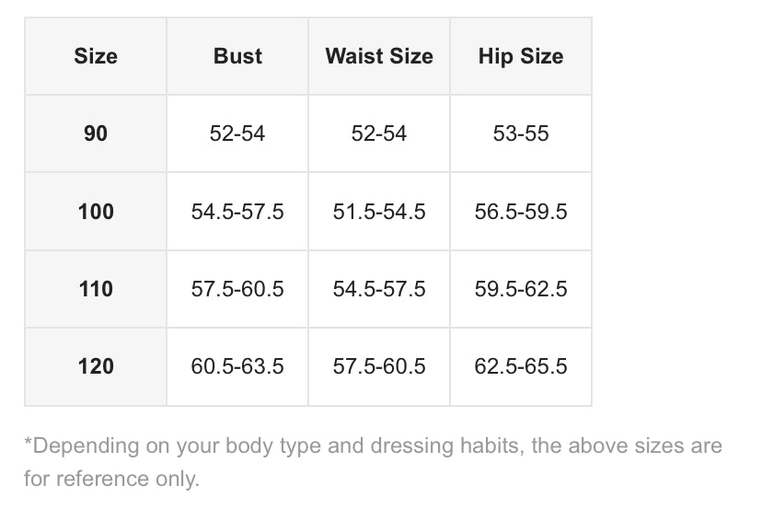Click hip value 59.5-62.5
The image size is (762, 532).
[x=521, y=289]
